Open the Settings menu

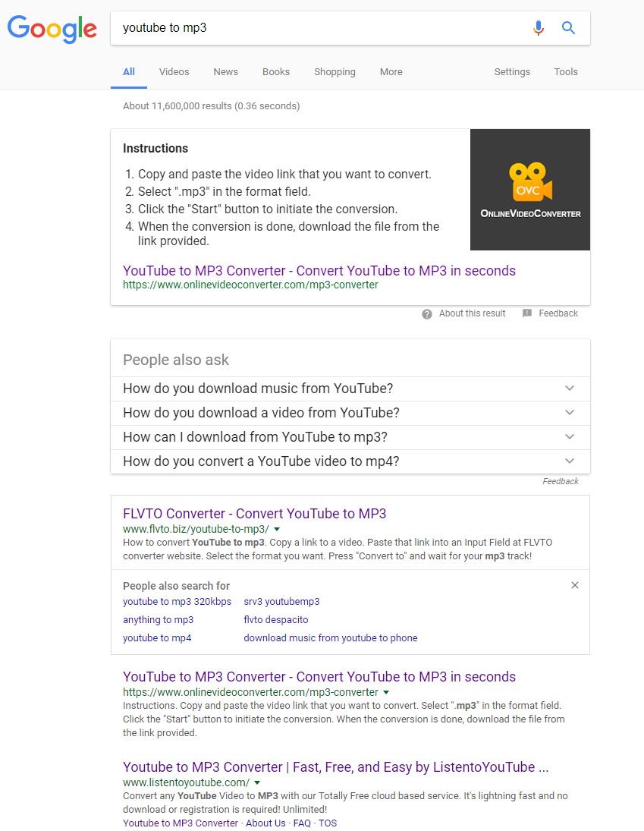pyautogui.click(x=512, y=72)
